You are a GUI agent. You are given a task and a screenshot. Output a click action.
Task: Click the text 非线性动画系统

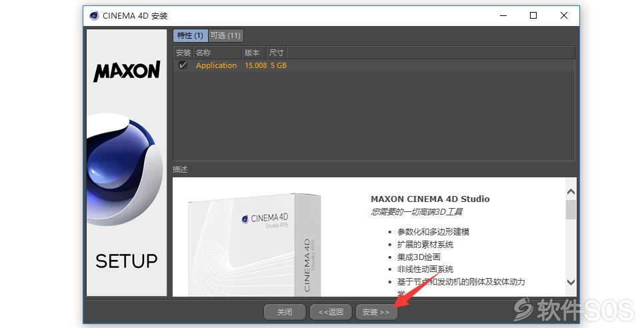click(x=425, y=269)
